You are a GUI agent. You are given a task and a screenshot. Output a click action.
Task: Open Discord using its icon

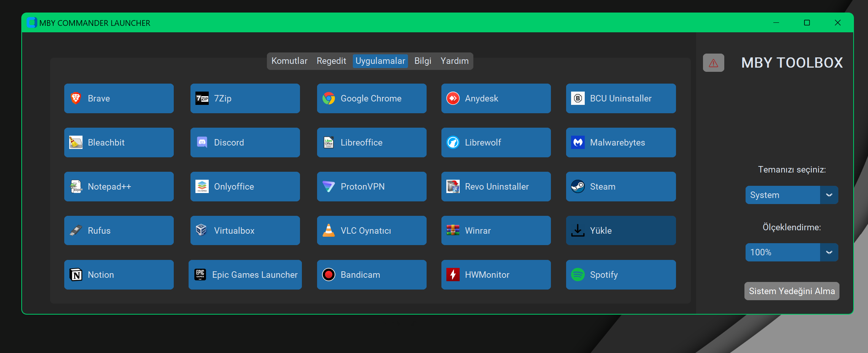click(202, 142)
